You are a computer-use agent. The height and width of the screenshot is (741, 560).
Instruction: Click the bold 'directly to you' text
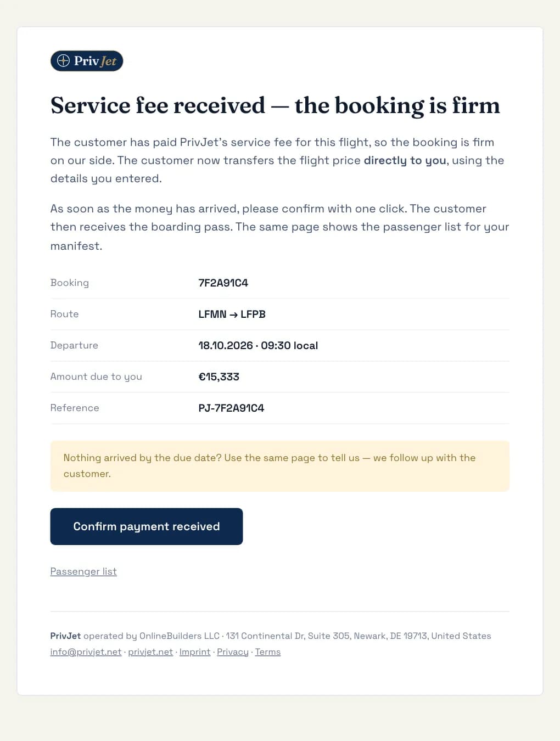pos(405,160)
